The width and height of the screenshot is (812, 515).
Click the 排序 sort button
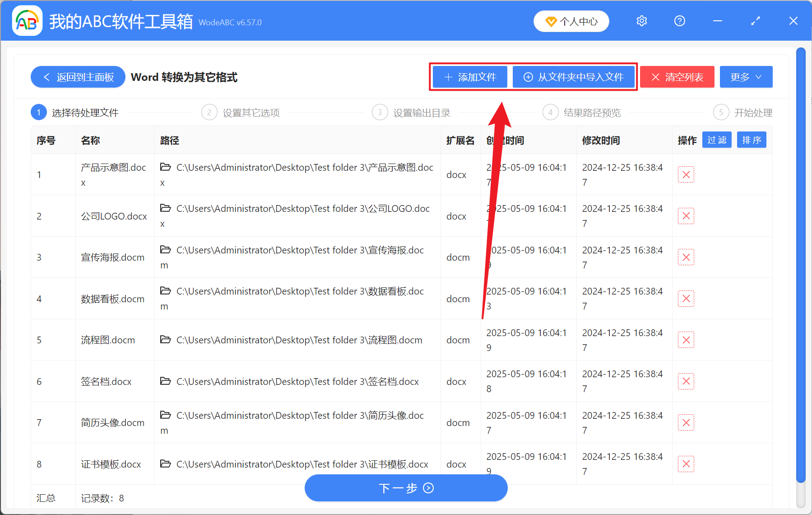pyautogui.click(x=751, y=140)
